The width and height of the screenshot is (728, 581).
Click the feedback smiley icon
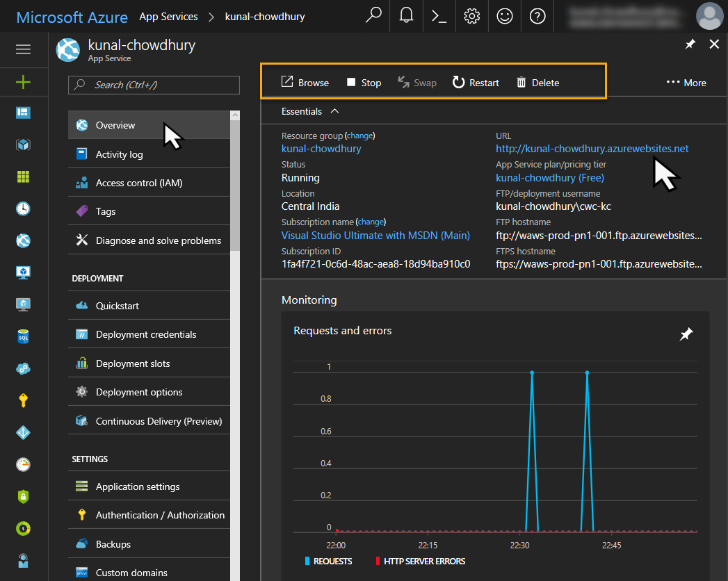click(505, 16)
